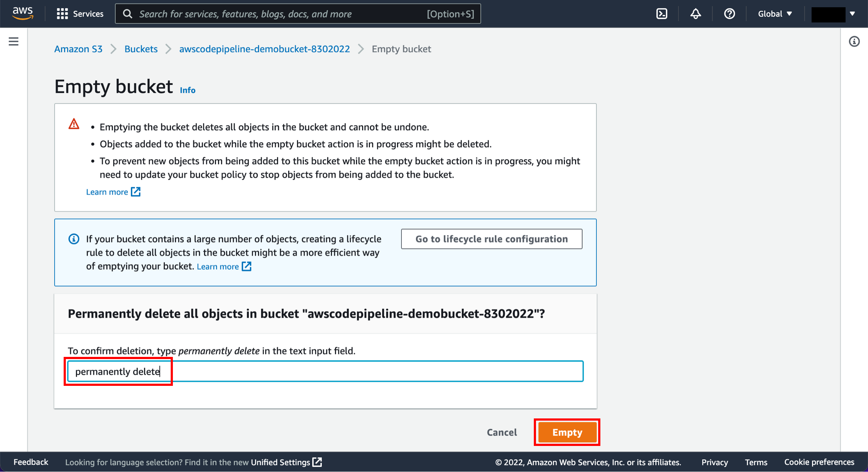Open Feedback in the footer
The width and height of the screenshot is (868, 472).
pyautogui.click(x=31, y=462)
